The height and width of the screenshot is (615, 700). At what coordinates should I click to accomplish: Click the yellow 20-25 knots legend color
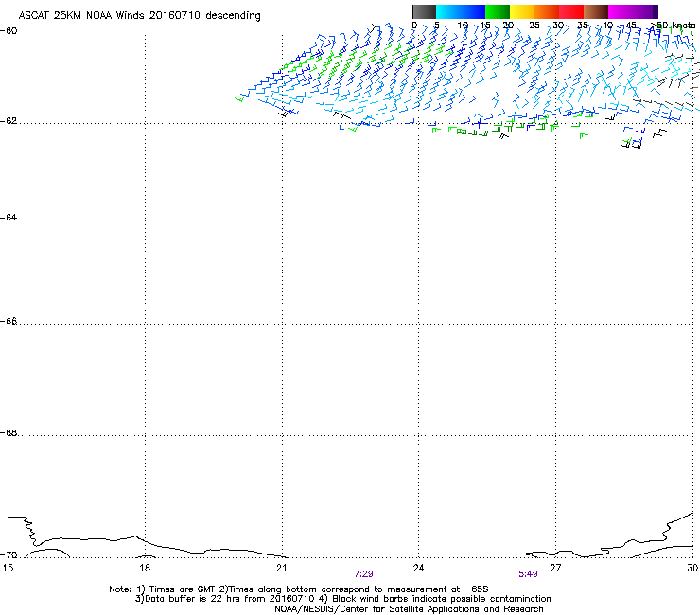click(522, 11)
